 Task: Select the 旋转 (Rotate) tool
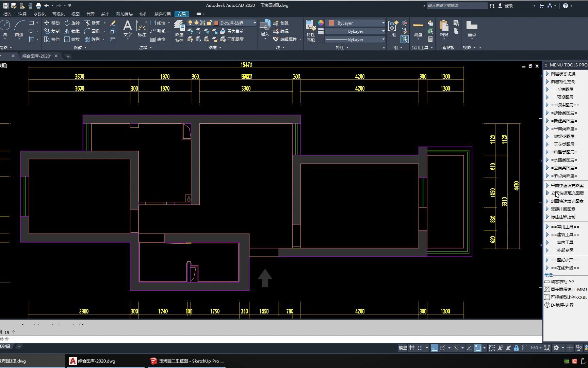pos(72,23)
